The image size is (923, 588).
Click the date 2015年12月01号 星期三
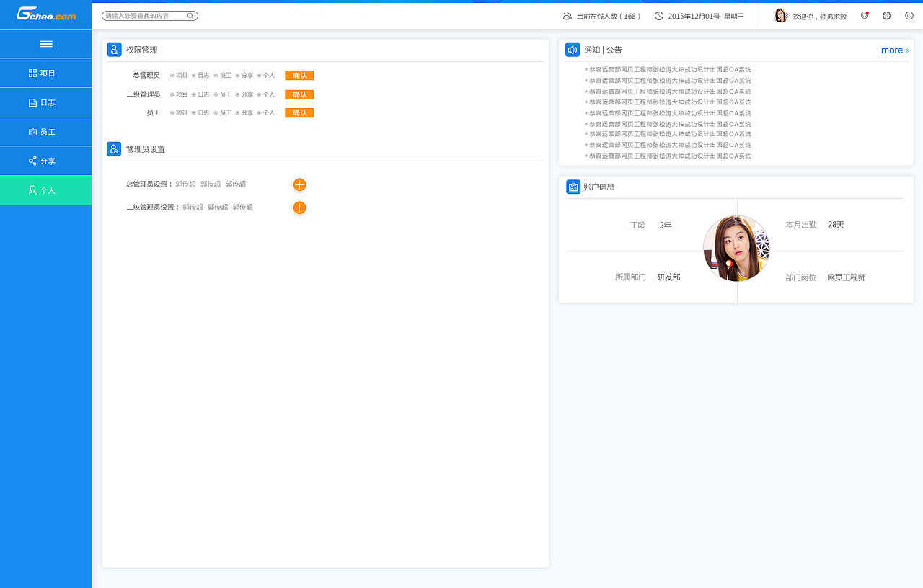[x=706, y=16]
